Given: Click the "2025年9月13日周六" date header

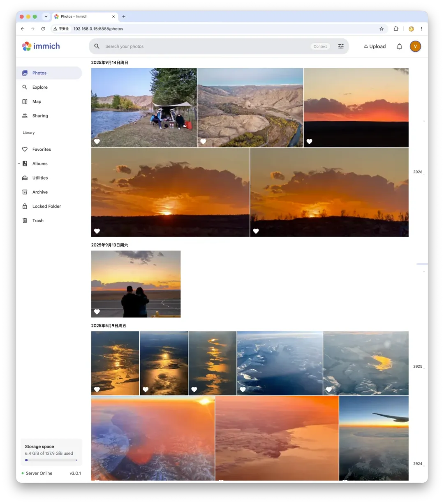Looking at the screenshot, I should coord(109,245).
